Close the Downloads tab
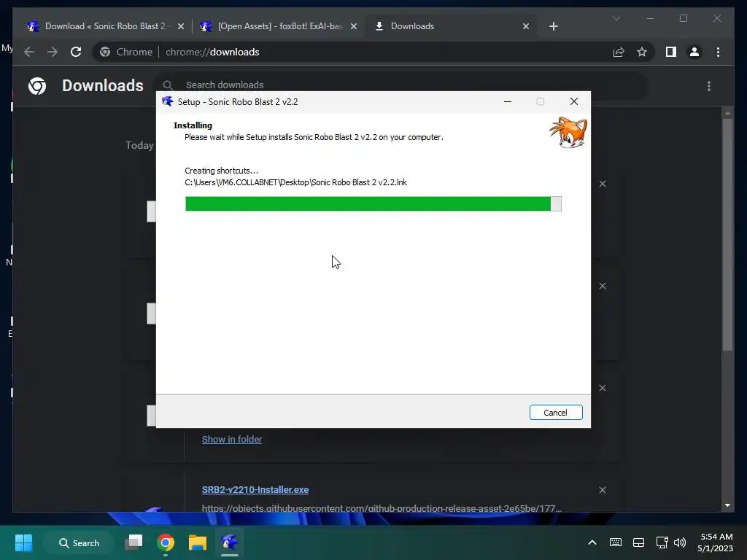747x560 pixels. point(525,27)
